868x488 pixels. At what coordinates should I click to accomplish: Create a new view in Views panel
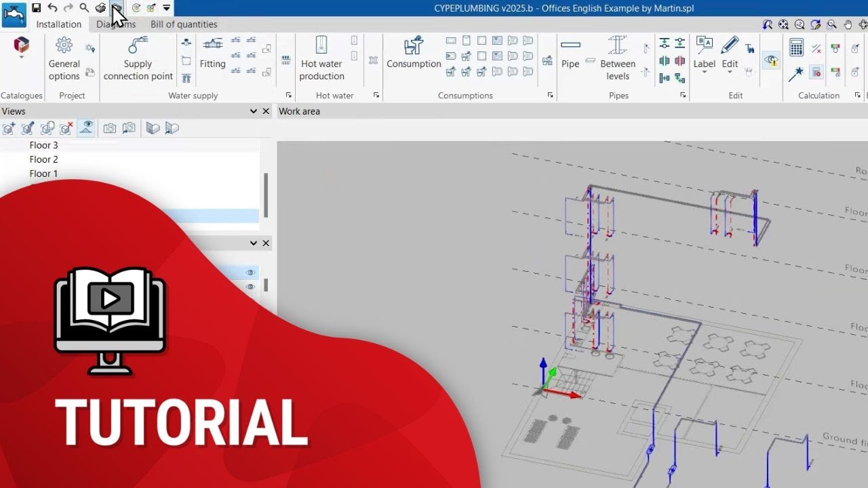9,128
